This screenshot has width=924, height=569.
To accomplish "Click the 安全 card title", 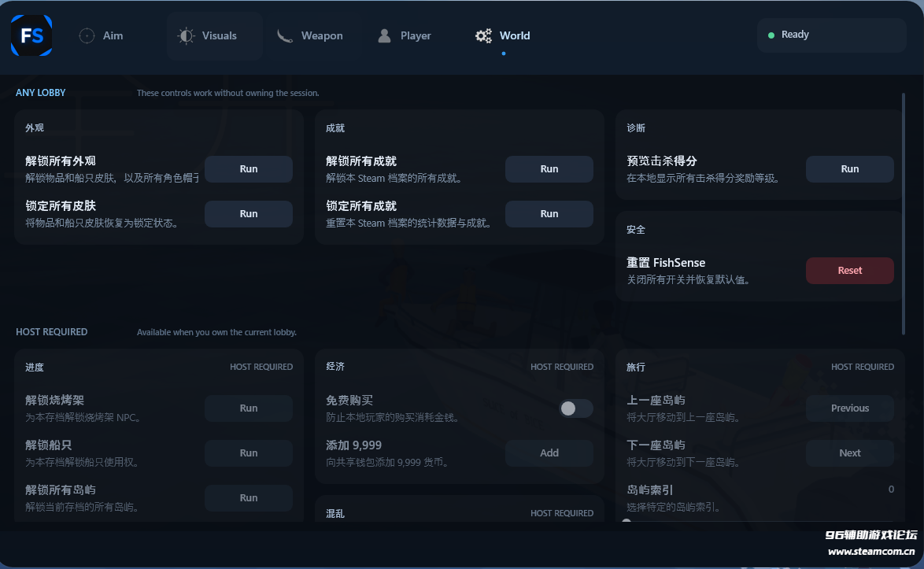I will click(x=636, y=230).
